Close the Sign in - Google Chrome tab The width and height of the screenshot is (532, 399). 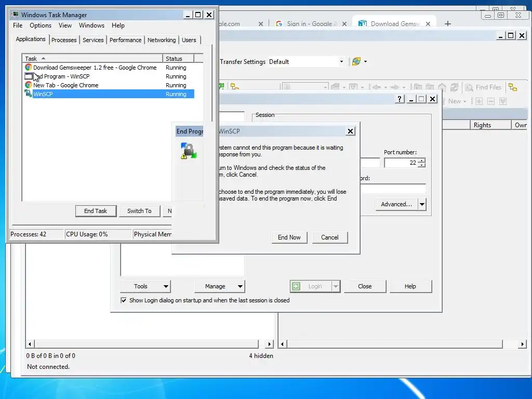tap(344, 24)
